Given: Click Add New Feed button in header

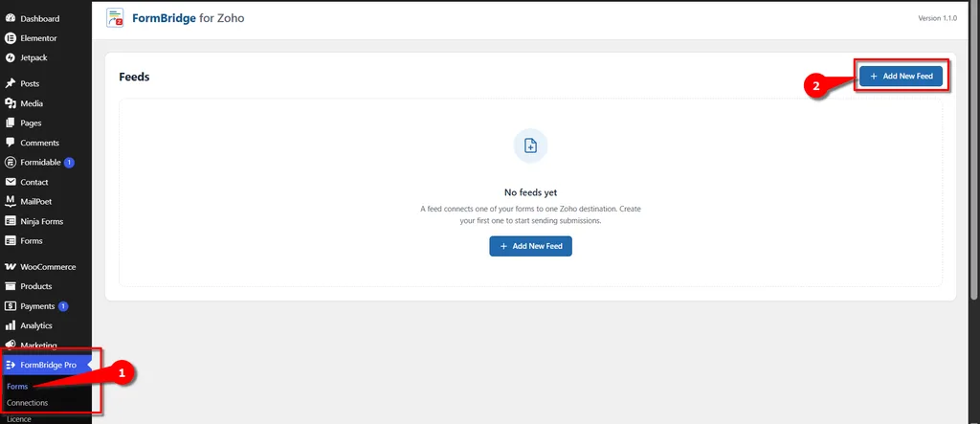Looking at the screenshot, I should coord(901,76).
